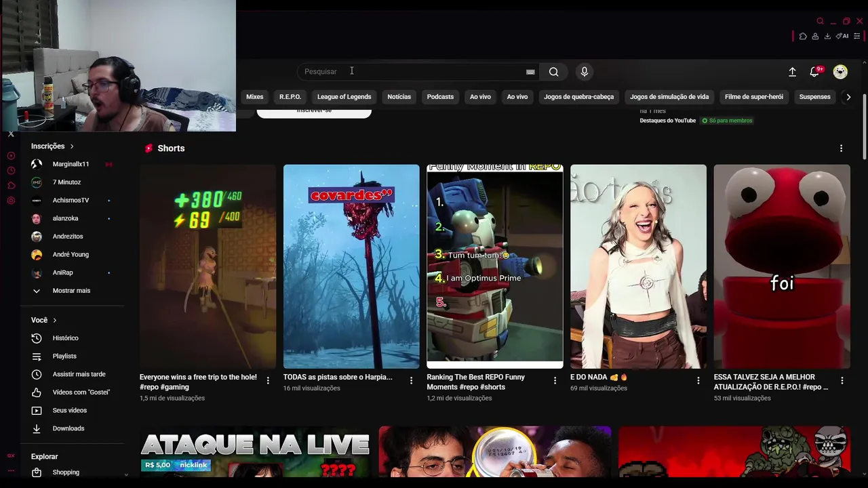
Task: Open the account avatar menu
Action: 840,71
